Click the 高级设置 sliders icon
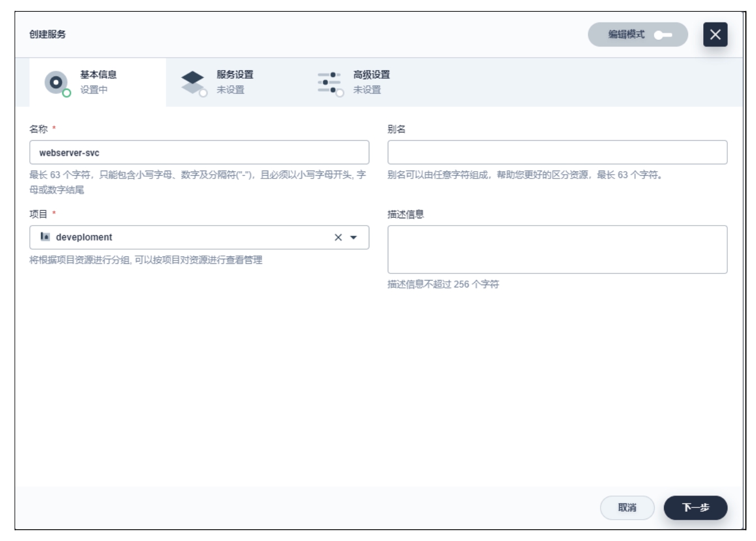 [x=328, y=82]
